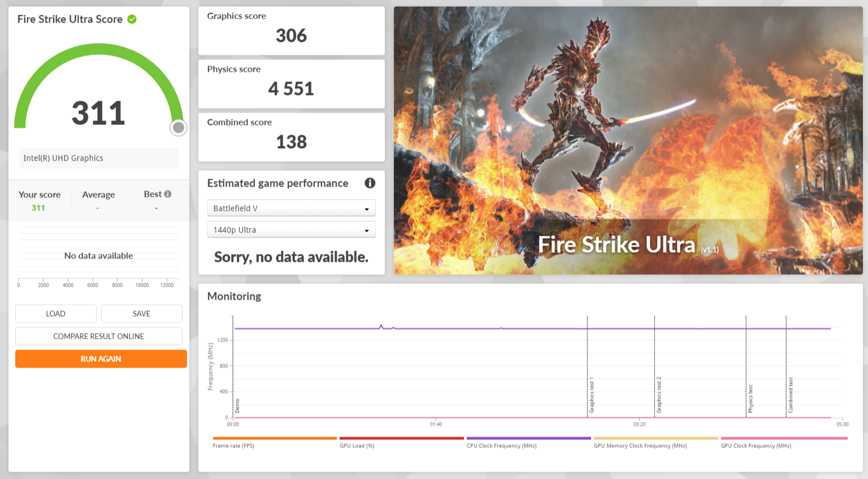Click the Physics score label
868x479 pixels.
pos(234,69)
